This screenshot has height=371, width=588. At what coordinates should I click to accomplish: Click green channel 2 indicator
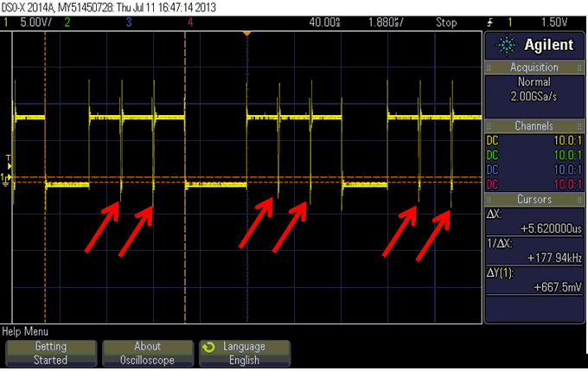(67, 22)
